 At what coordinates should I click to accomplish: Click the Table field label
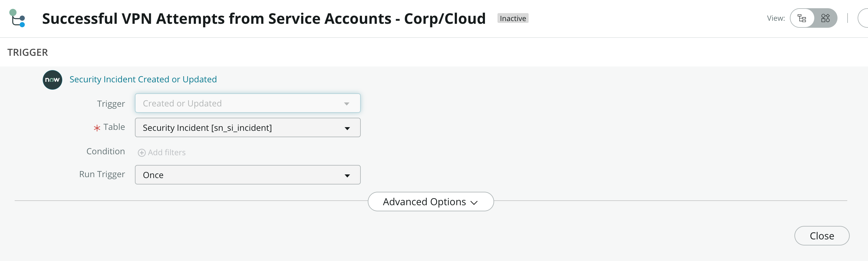114,127
